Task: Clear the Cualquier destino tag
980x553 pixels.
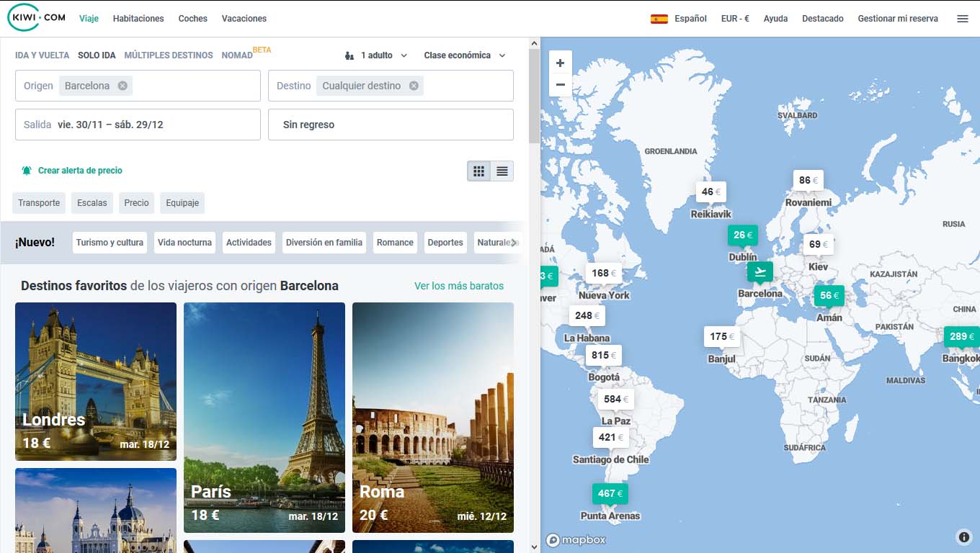Action: point(414,86)
